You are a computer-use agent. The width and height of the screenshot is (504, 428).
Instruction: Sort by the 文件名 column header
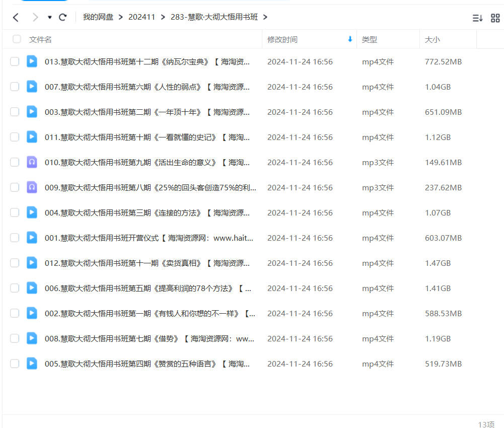coord(40,40)
